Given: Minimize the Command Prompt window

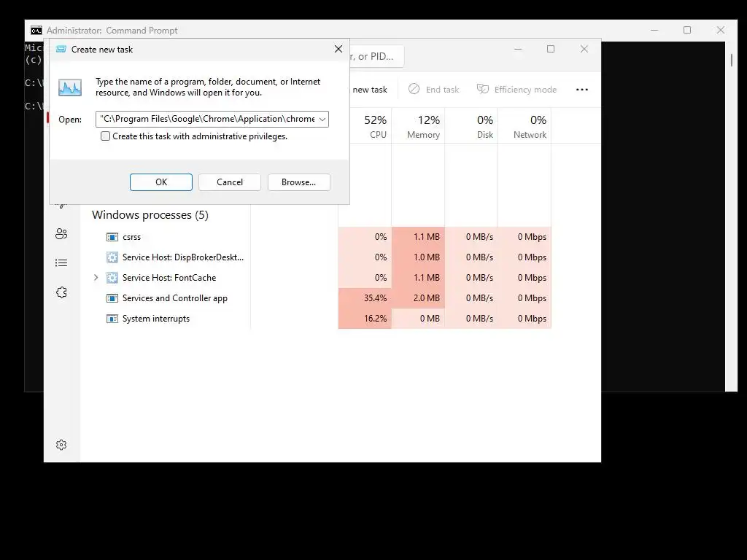Looking at the screenshot, I should 654,30.
